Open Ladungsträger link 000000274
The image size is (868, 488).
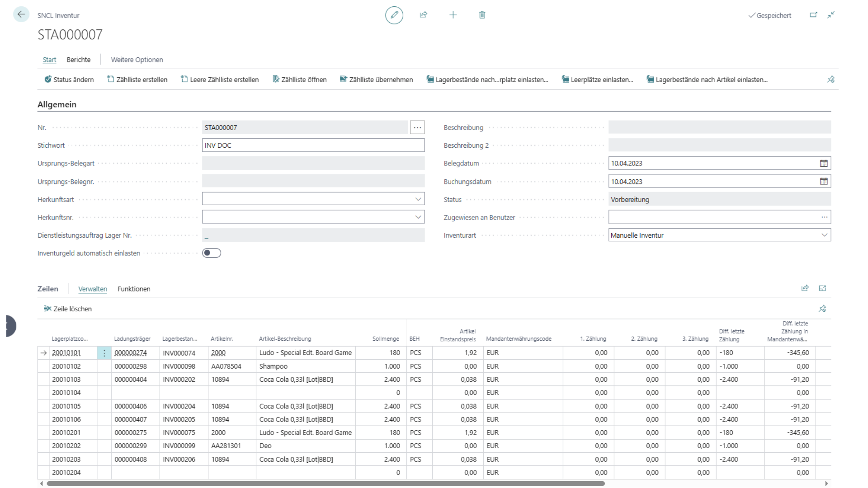click(x=131, y=353)
